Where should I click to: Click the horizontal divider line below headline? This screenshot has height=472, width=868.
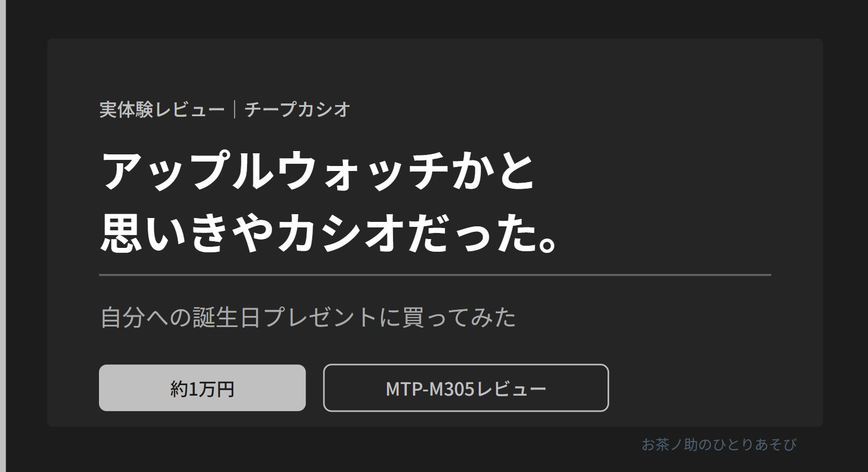pyautogui.click(x=435, y=274)
